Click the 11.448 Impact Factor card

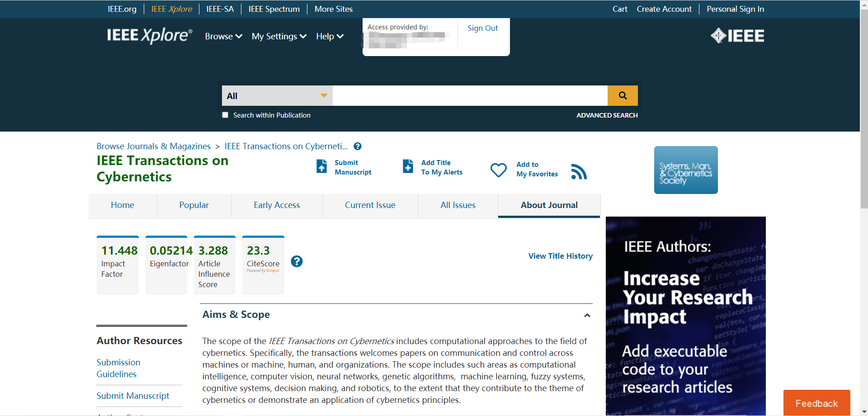click(118, 265)
